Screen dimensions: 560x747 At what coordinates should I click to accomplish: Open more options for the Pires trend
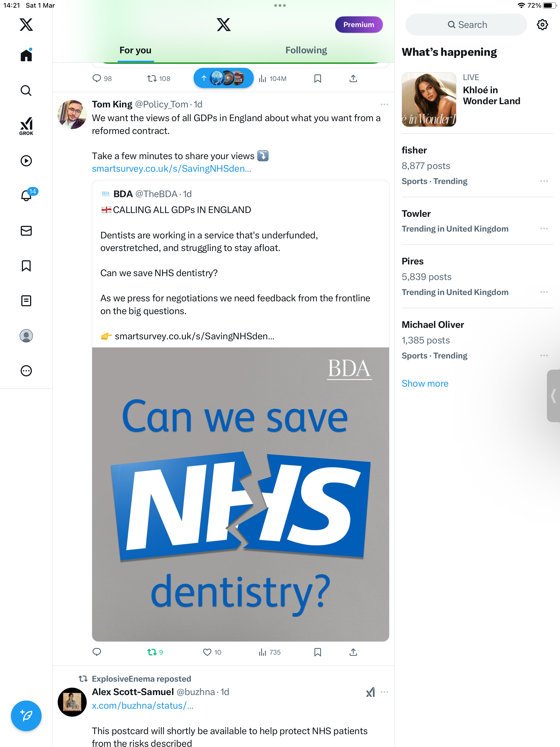(544, 292)
